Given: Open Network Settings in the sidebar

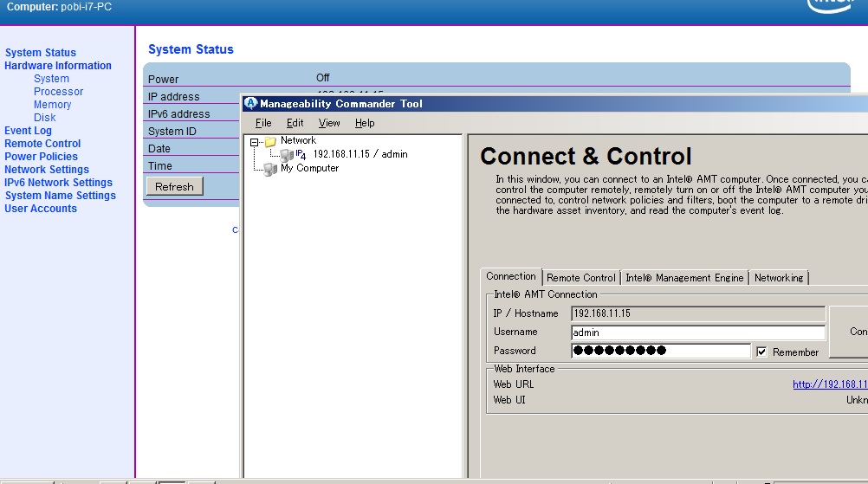Looking at the screenshot, I should pyautogui.click(x=47, y=169).
